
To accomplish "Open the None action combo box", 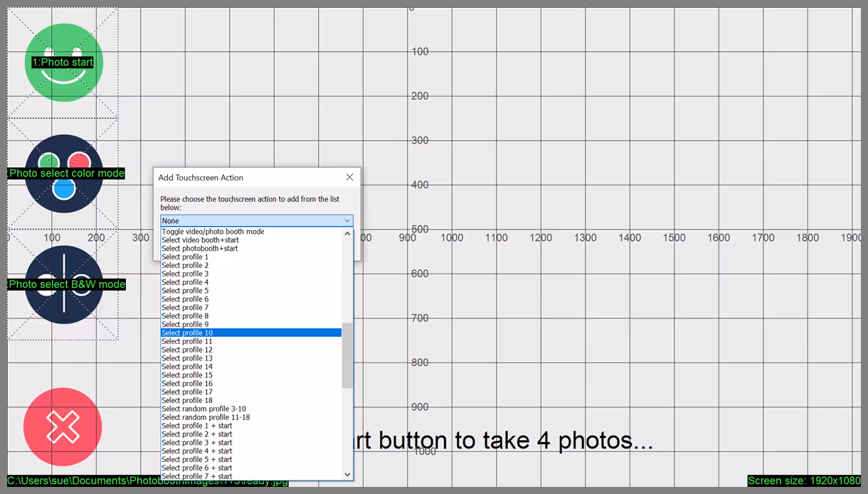I will [x=256, y=221].
